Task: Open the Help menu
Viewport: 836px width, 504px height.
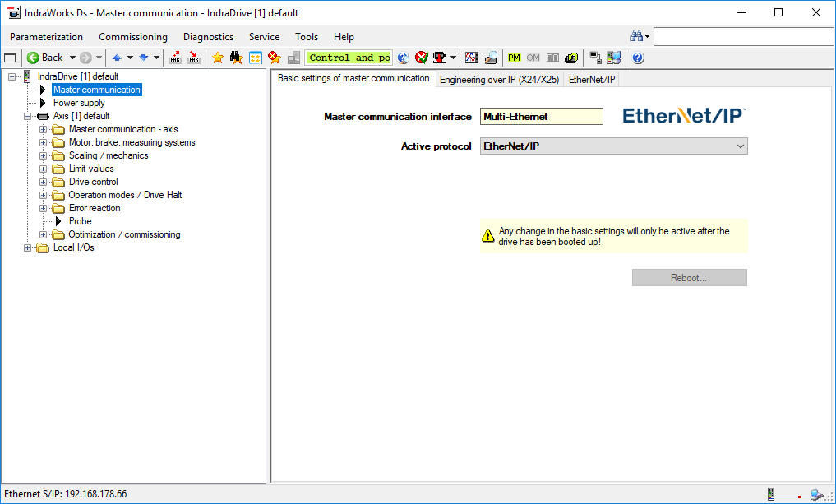Action: (344, 37)
